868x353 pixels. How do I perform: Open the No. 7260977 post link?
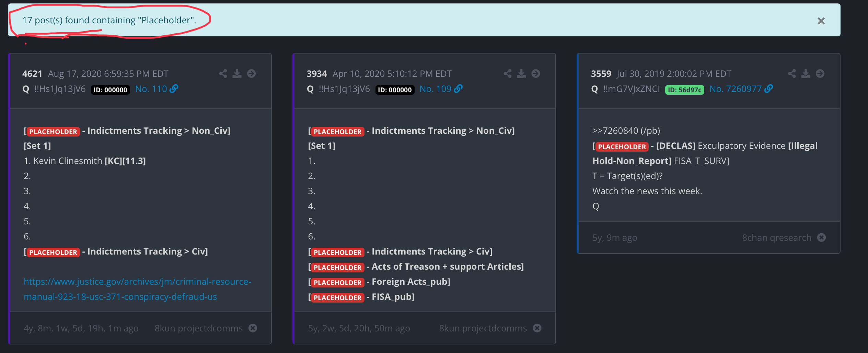tap(736, 89)
